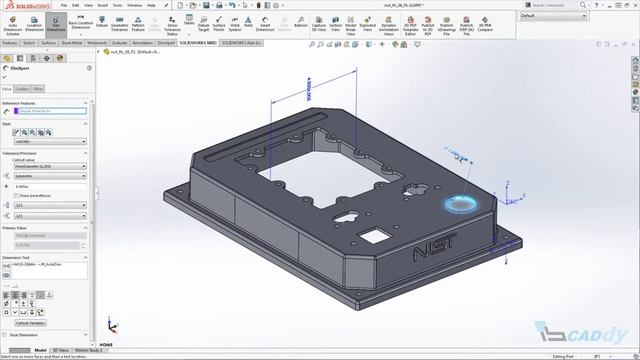Image resolution: width=640 pixels, height=360 pixels.
Task: Select Surface Finish tool
Action: tap(219, 24)
